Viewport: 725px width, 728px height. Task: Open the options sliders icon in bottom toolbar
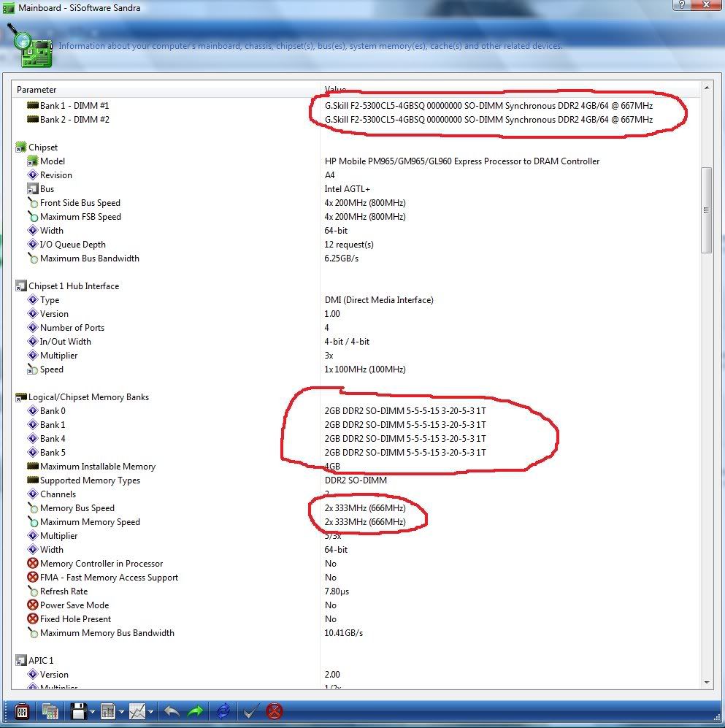(x=21, y=711)
